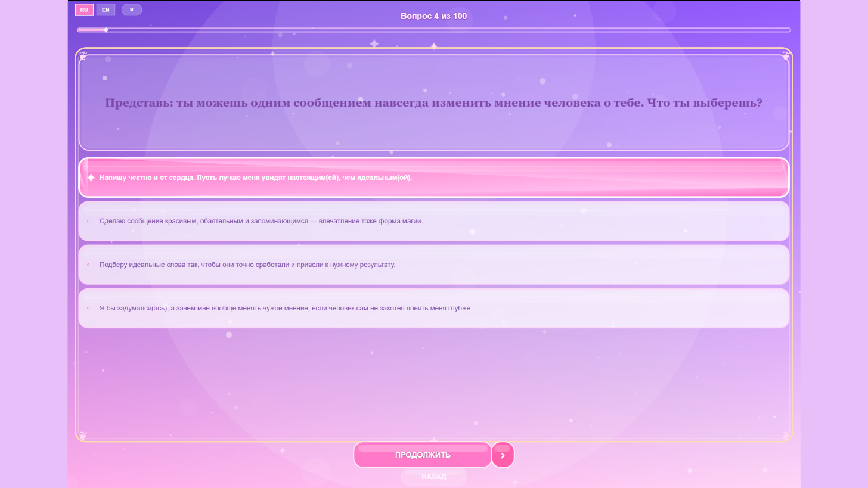Viewport: 868px width, 488px height.
Task: Switch language to EN
Action: pos(106,10)
